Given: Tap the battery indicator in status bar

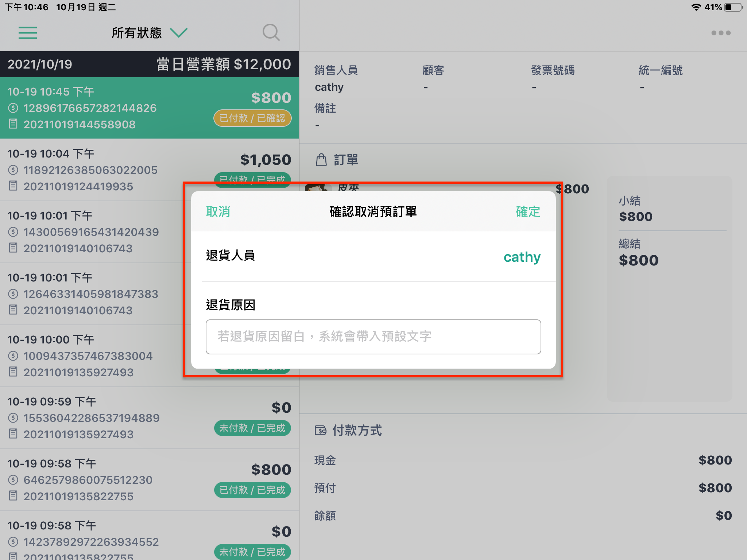Looking at the screenshot, I should (734, 7).
